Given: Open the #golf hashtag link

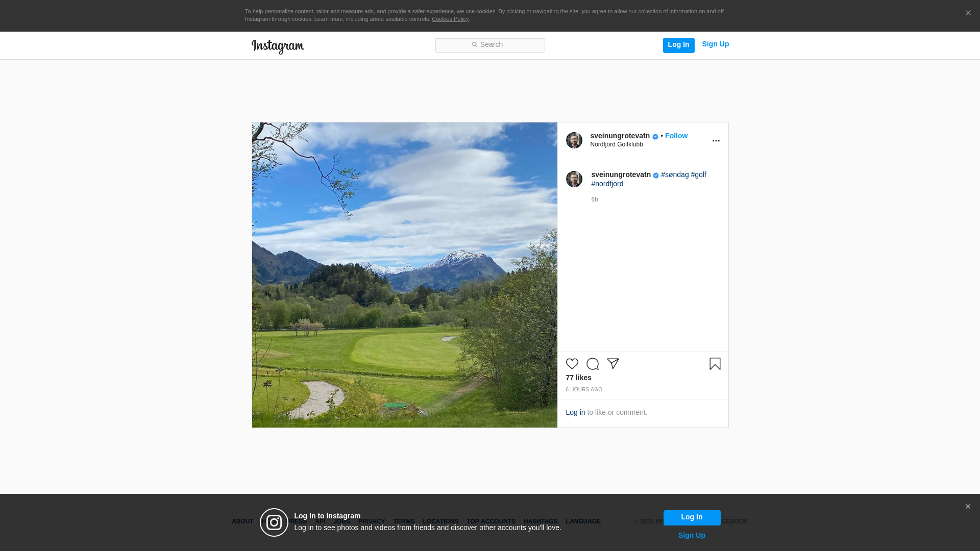Looking at the screenshot, I should [698, 174].
